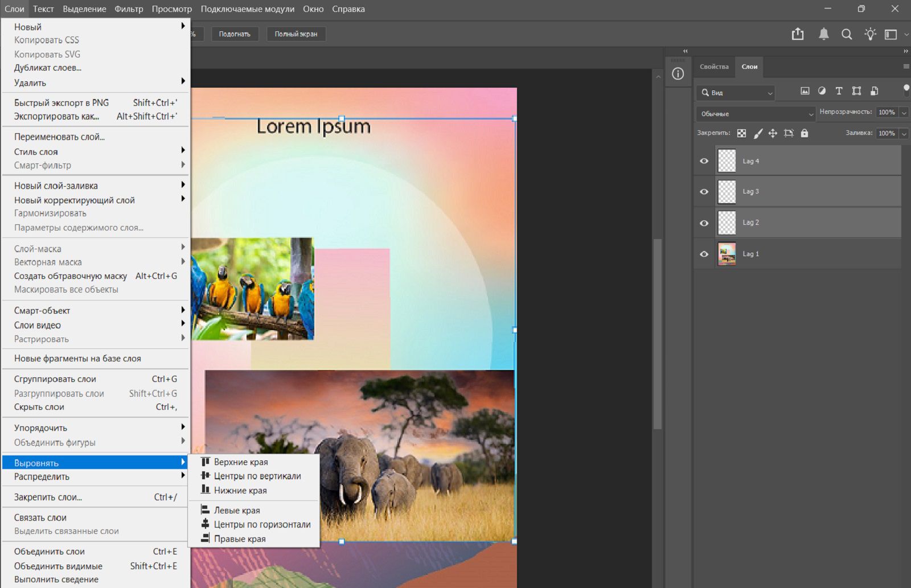This screenshot has width=911, height=588.
Task: Click the lock all padlock icon
Action: click(x=804, y=133)
